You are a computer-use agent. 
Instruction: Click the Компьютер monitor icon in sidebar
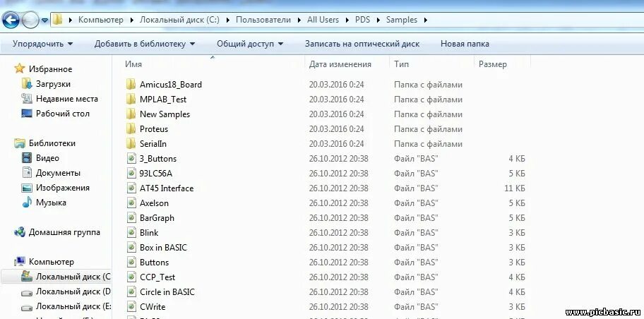coord(19,262)
